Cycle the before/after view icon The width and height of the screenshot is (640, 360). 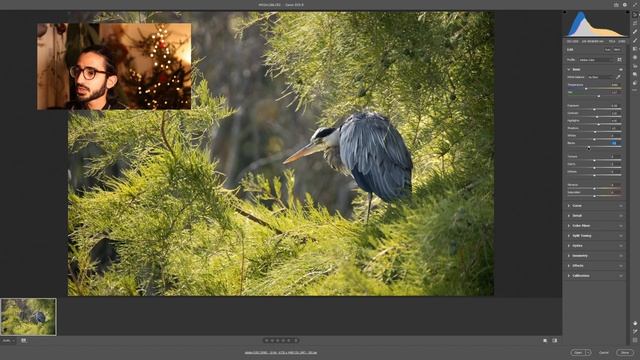click(545, 340)
